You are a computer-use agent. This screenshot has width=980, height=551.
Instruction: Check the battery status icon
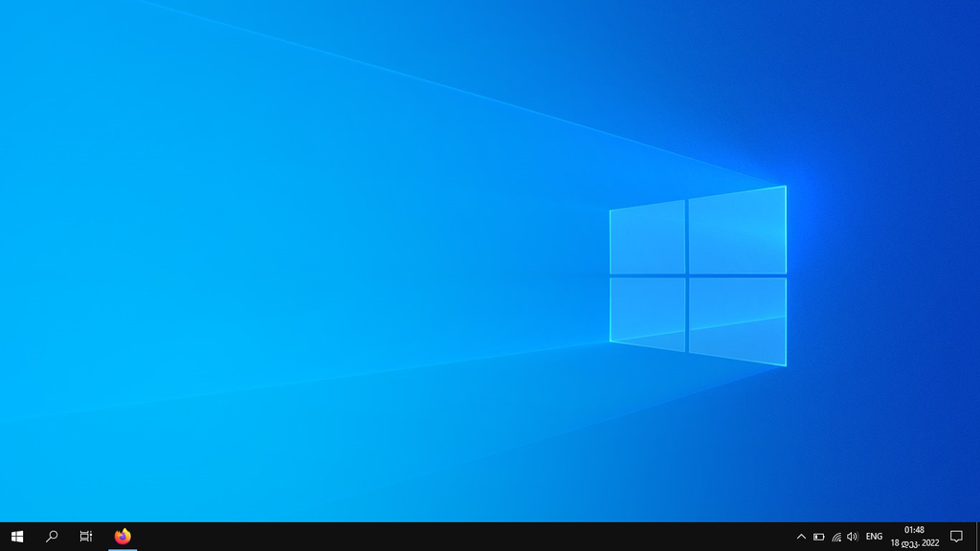pyautogui.click(x=819, y=537)
